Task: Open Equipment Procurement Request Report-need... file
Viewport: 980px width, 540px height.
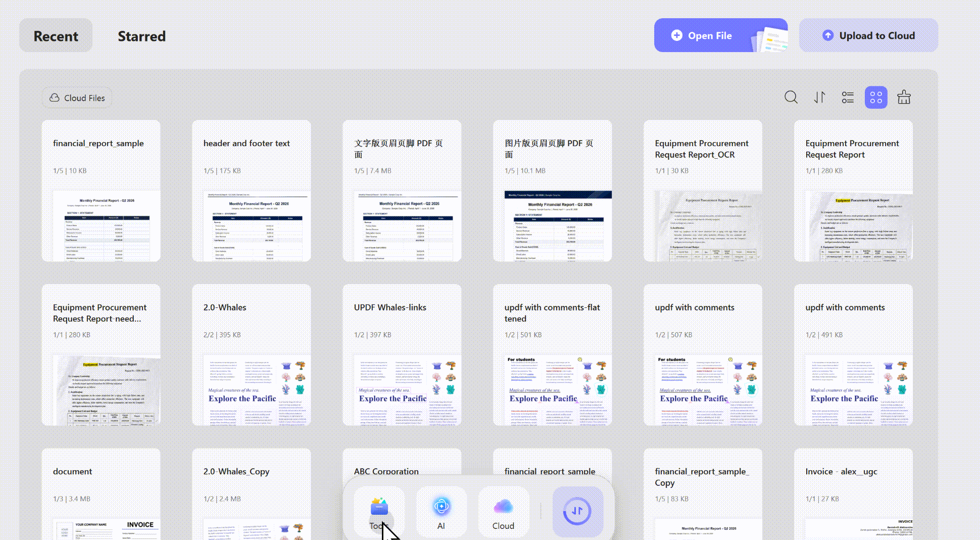Action: tap(101, 355)
